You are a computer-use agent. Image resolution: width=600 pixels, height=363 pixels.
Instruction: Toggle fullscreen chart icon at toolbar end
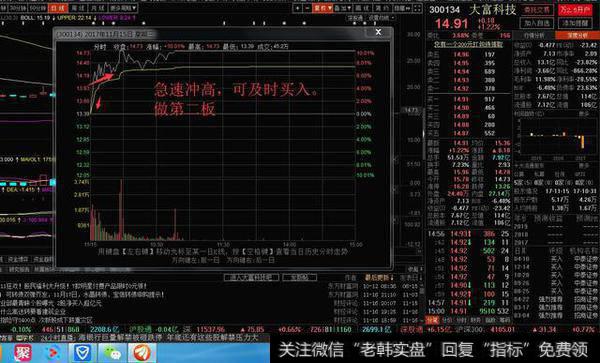coord(417,8)
